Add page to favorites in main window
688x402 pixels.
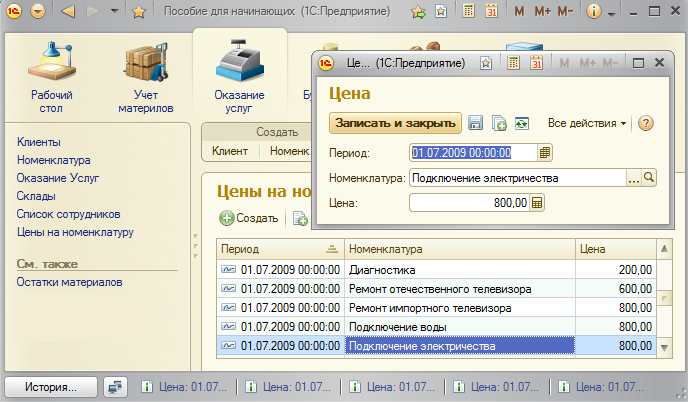click(x=441, y=12)
